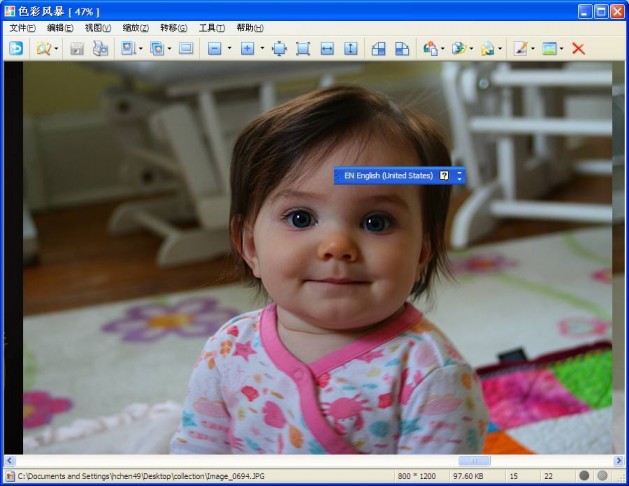Click the fit width horizontal arrow icon
The image size is (629, 486).
coord(327,48)
